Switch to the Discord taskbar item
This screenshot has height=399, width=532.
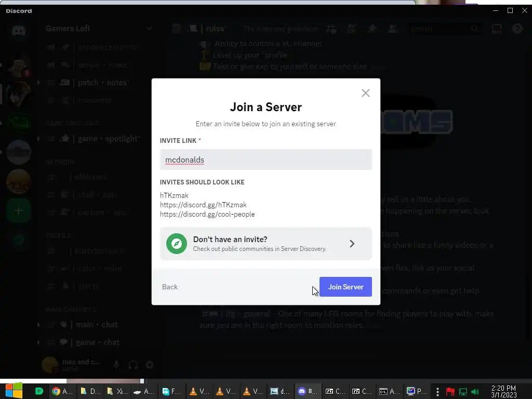point(308,391)
